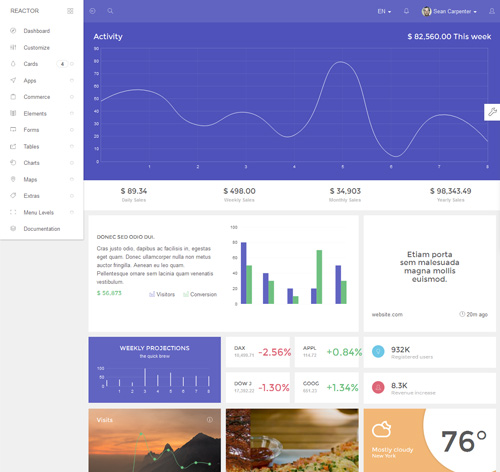Click the Tables sidebar icon
The image size is (500, 472).
coord(13,146)
